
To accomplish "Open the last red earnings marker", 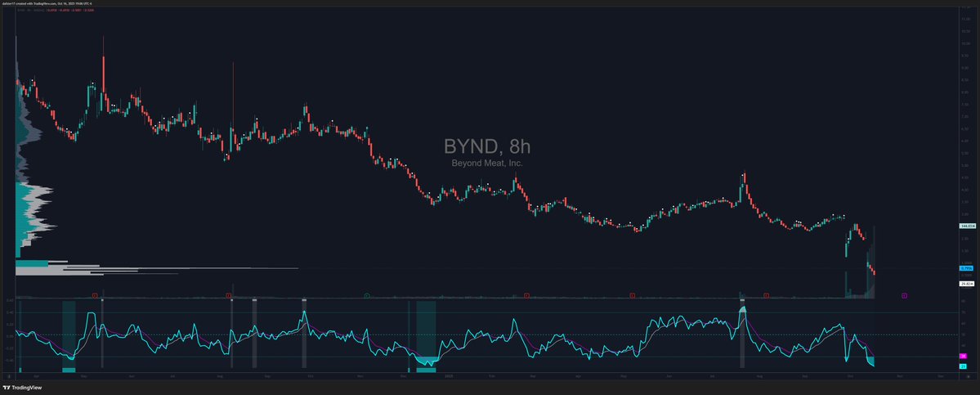I will tap(766, 294).
